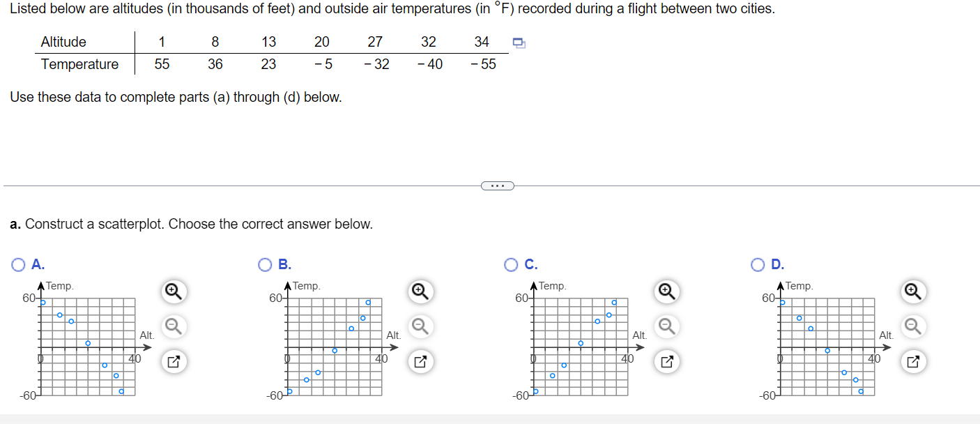Click the scatterplot thumbnail under choice B
The height and width of the screenshot is (424, 980).
click(x=335, y=345)
